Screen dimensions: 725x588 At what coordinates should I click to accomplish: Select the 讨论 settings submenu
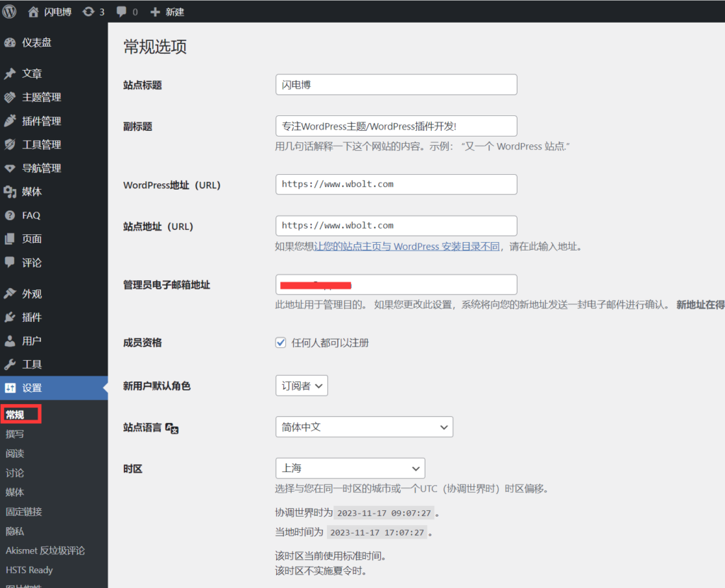[15, 473]
